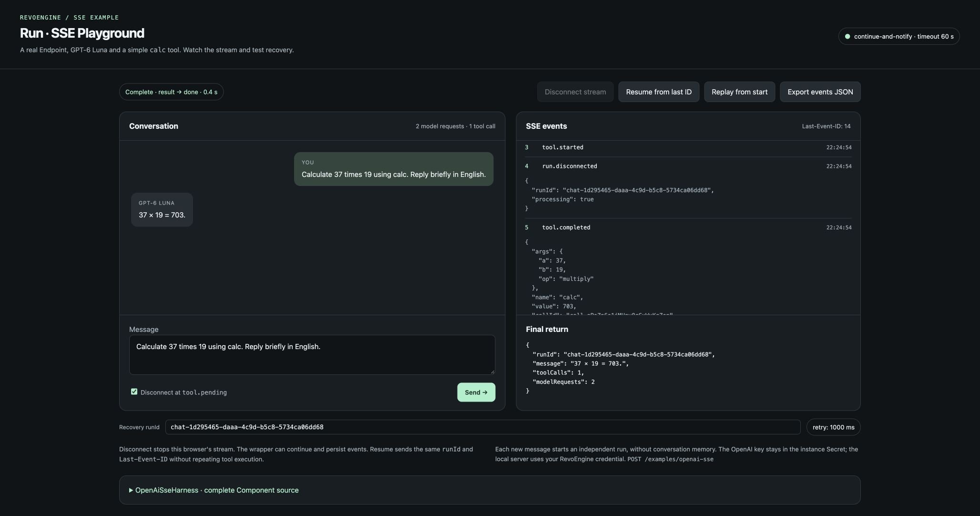
Task: Click the Complete result done status pill
Action: tap(171, 92)
